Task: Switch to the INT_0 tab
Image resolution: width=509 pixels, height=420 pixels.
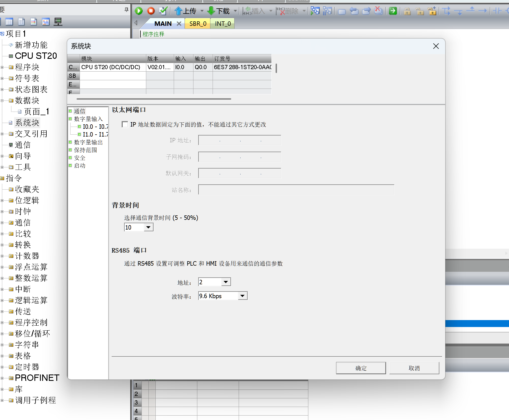Action: pyautogui.click(x=223, y=24)
